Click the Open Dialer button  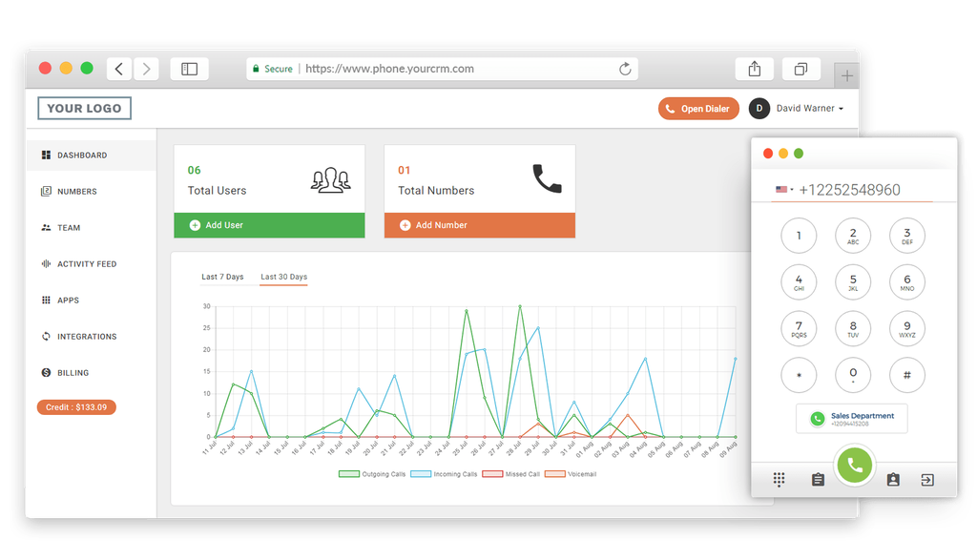point(698,108)
